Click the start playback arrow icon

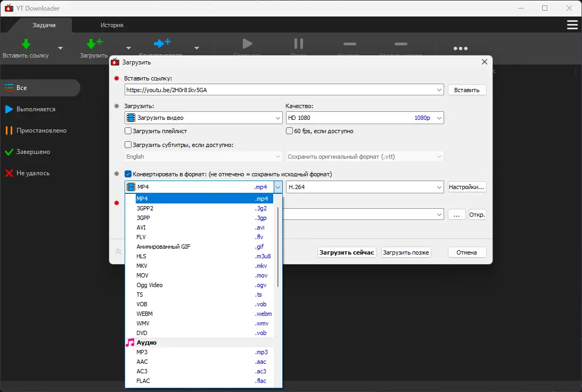[x=247, y=44]
